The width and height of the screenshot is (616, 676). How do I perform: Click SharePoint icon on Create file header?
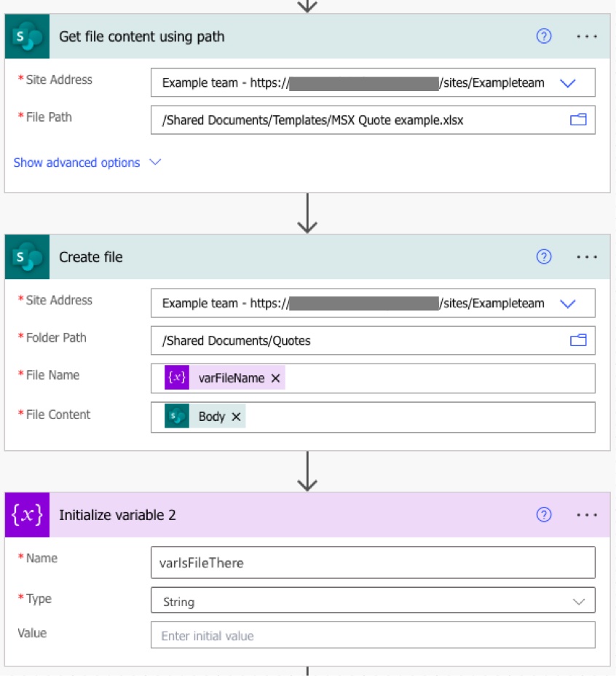[x=27, y=257]
